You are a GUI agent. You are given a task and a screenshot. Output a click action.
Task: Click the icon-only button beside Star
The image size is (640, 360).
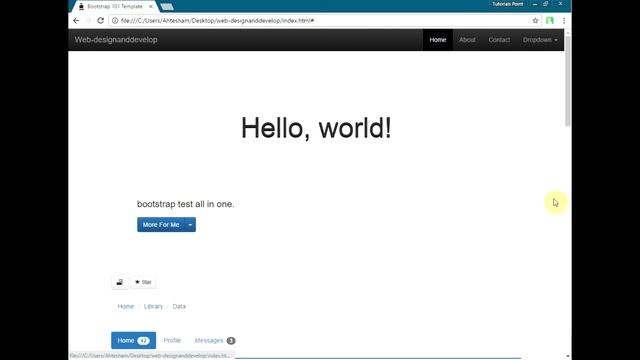tap(120, 282)
